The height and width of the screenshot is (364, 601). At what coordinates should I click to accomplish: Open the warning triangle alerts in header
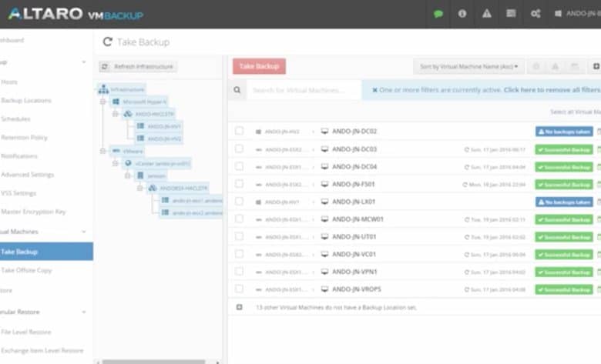[487, 14]
